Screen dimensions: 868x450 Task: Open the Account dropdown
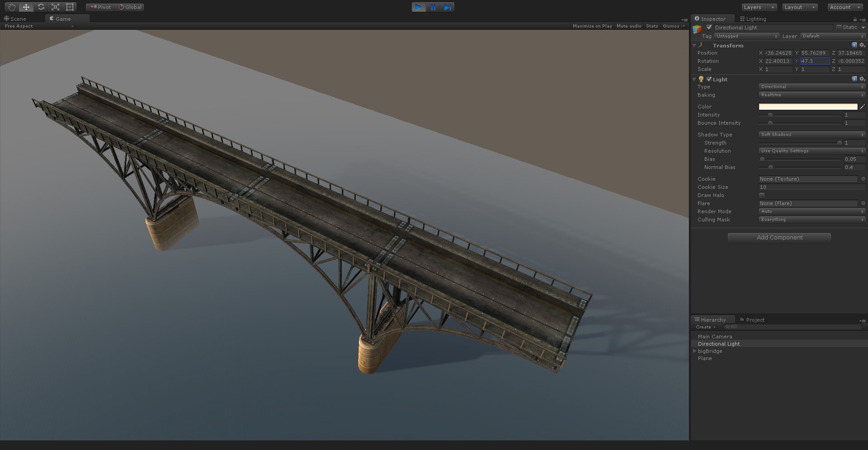tap(845, 7)
